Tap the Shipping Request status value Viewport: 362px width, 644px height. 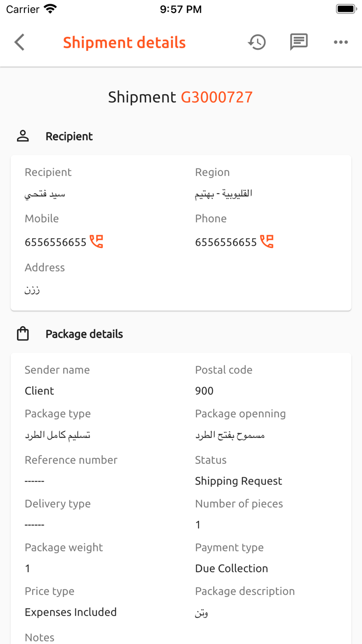pyautogui.click(x=238, y=481)
